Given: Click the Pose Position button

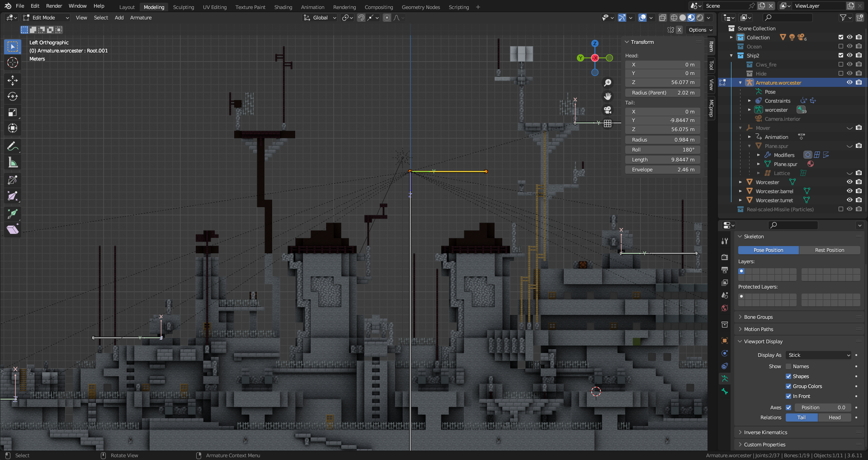Looking at the screenshot, I should click(x=769, y=250).
